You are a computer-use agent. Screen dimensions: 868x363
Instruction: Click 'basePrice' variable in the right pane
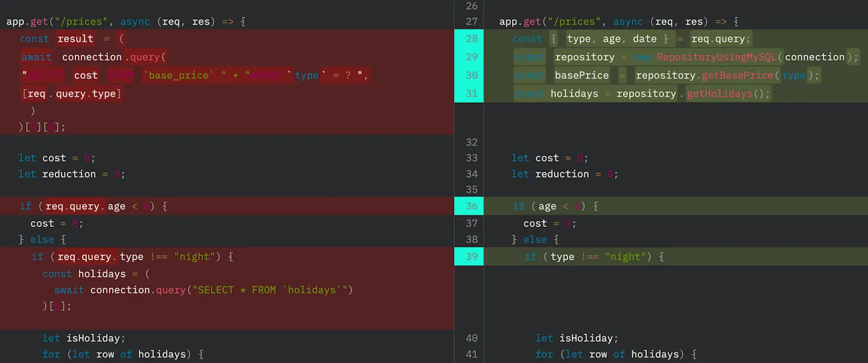pyautogui.click(x=582, y=75)
